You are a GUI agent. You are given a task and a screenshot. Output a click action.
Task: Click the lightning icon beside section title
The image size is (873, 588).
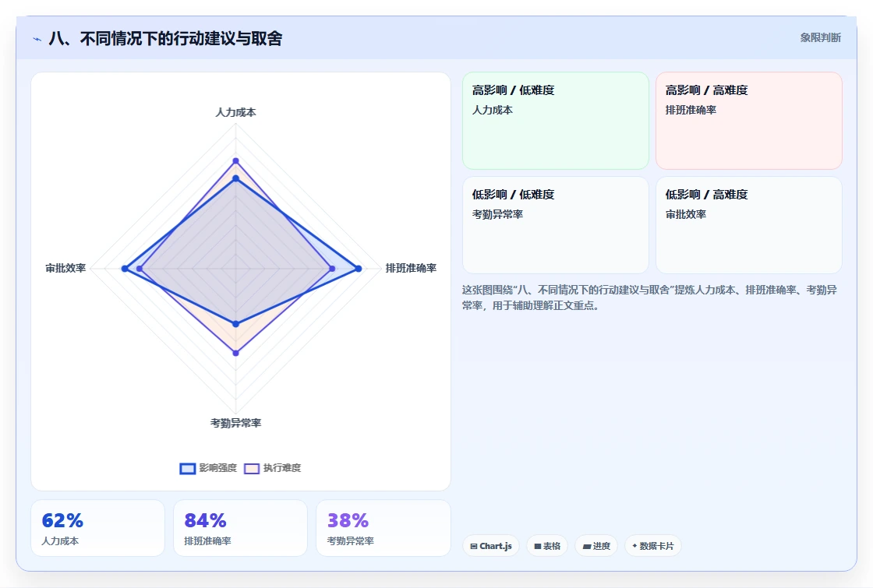(x=37, y=39)
